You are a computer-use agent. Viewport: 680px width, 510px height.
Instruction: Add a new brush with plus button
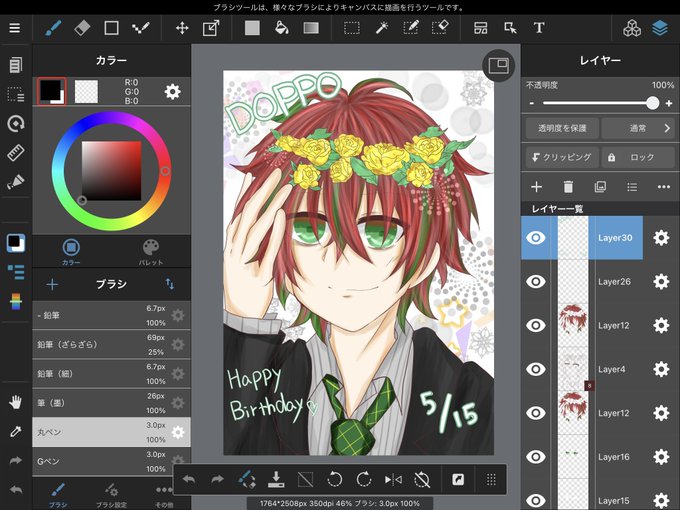[52, 284]
